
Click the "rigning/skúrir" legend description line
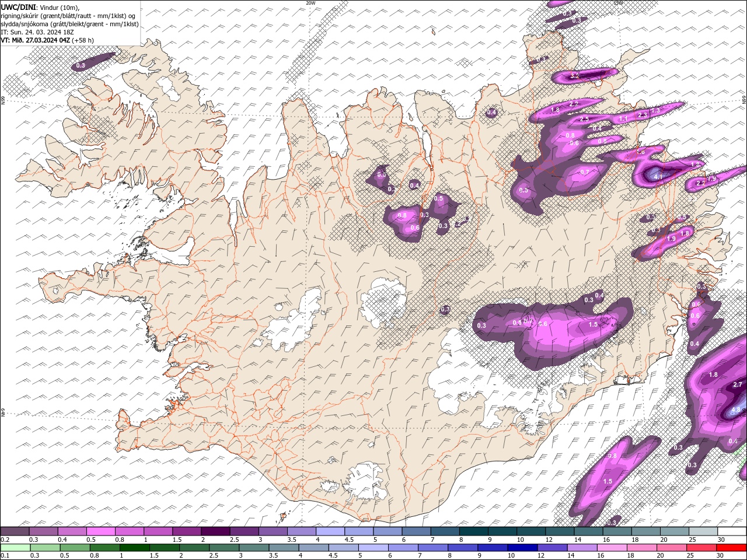[68, 16]
